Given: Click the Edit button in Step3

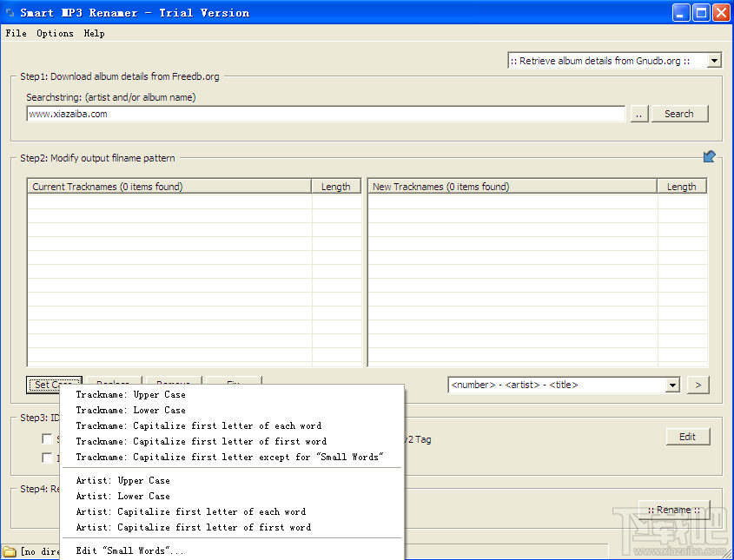Looking at the screenshot, I should coord(688,437).
